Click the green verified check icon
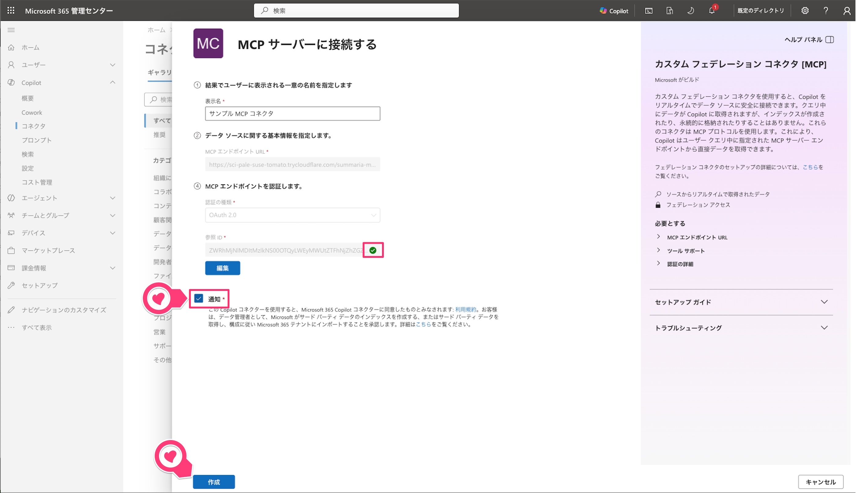 pyautogui.click(x=373, y=250)
